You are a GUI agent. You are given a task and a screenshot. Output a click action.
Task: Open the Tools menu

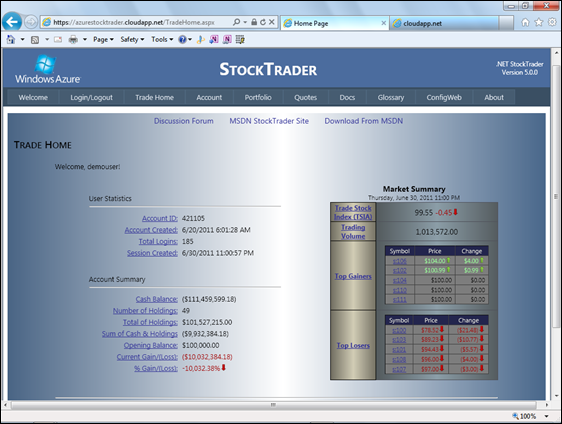pyautogui.click(x=162, y=39)
